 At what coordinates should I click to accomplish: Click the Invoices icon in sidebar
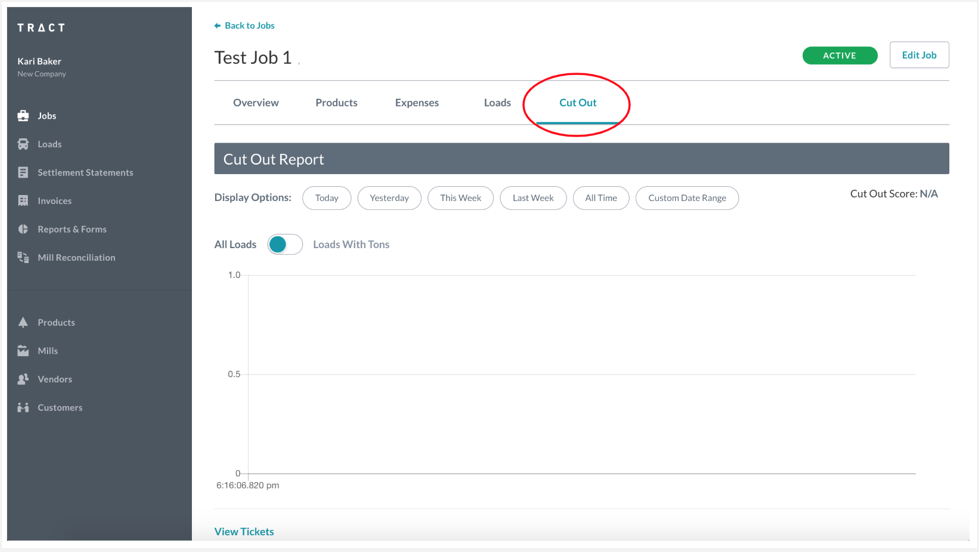[23, 201]
